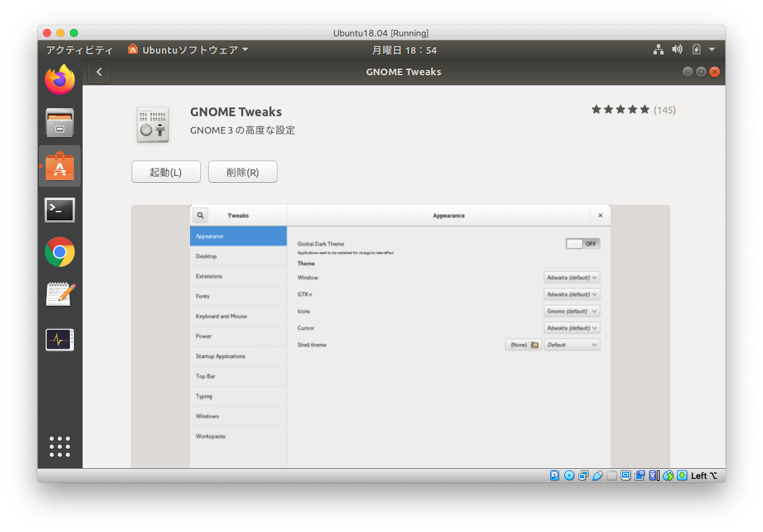Image resolution: width=763 pixels, height=532 pixels.
Task: Click the VirtualBox optical disk status icon
Action: coord(569,476)
